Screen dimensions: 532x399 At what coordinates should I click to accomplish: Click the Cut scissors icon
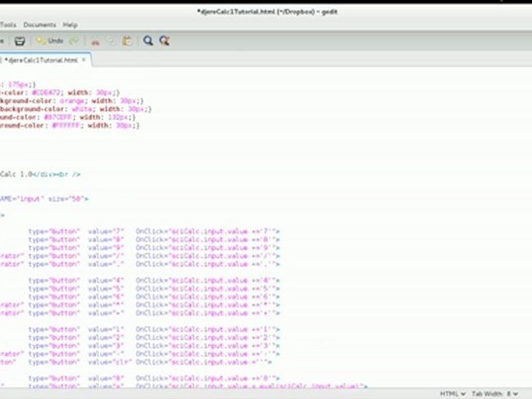(96, 42)
